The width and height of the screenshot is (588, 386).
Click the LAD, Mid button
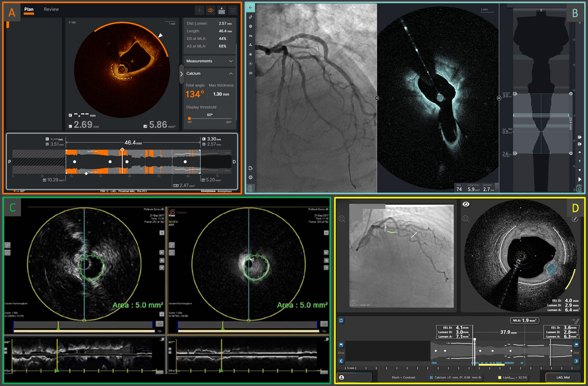pyautogui.click(x=563, y=377)
